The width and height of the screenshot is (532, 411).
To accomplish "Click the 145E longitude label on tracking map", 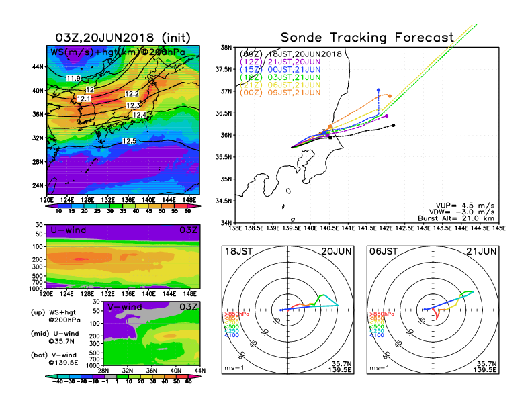I will (498, 228).
